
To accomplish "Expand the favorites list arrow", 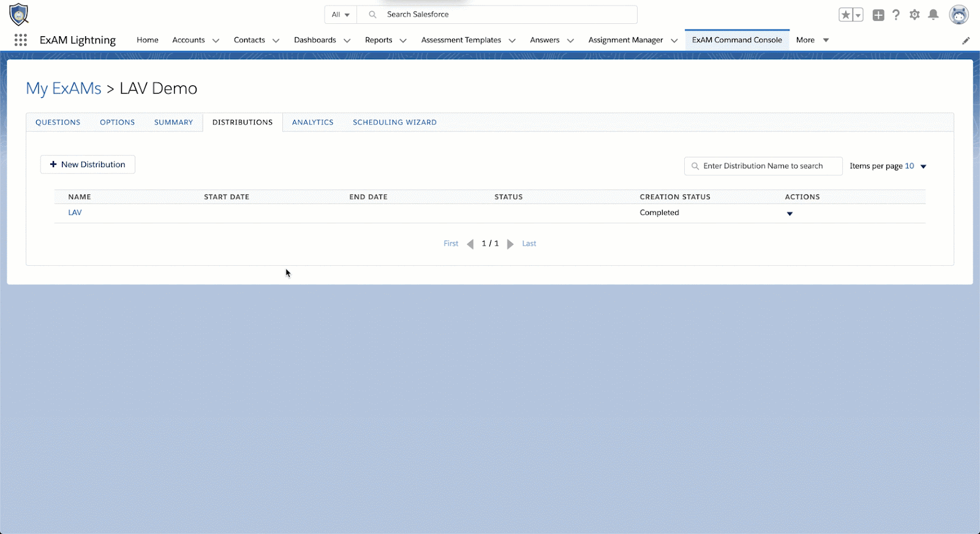I will click(x=858, y=15).
